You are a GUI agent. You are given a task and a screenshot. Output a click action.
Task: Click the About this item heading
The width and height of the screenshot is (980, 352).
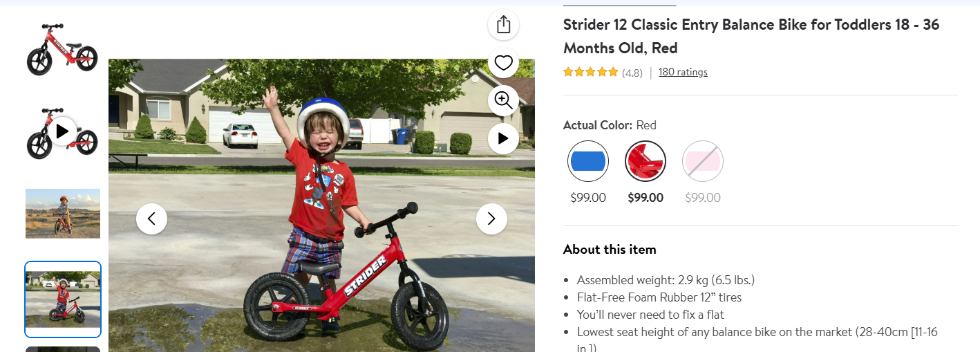[610, 250]
